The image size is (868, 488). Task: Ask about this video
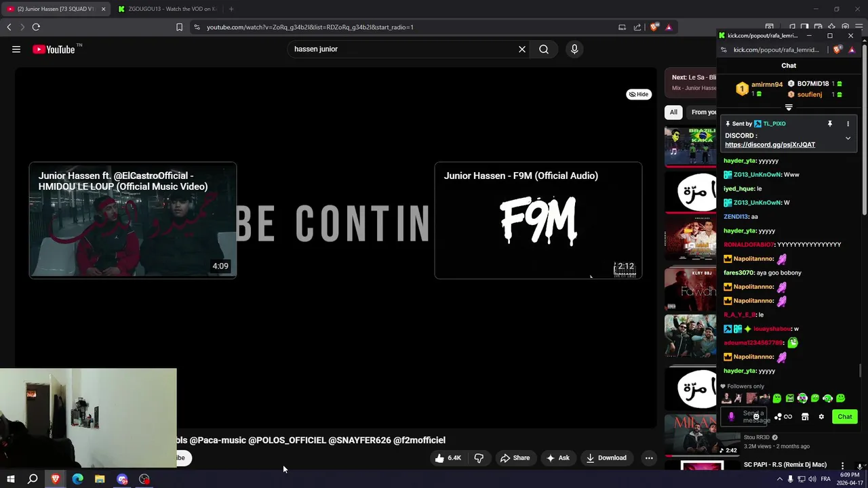point(557,458)
